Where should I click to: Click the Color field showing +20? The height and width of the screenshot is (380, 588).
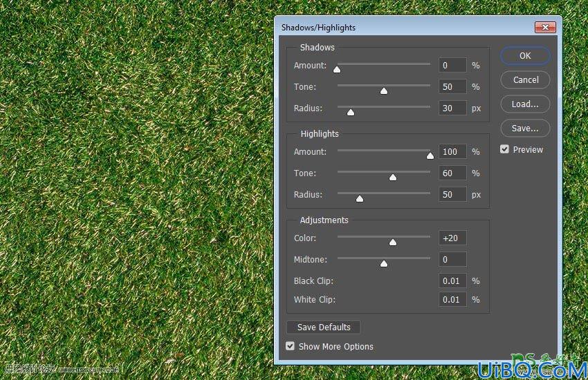pos(452,238)
